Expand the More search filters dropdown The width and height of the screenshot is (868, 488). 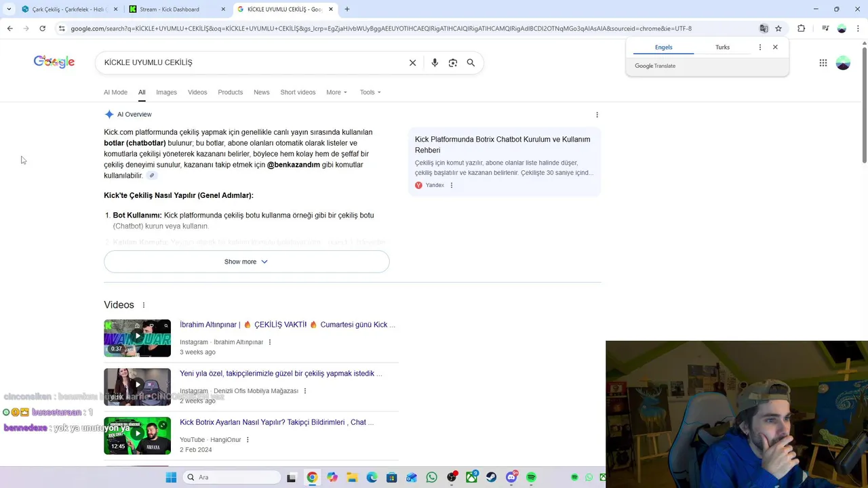click(x=336, y=92)
